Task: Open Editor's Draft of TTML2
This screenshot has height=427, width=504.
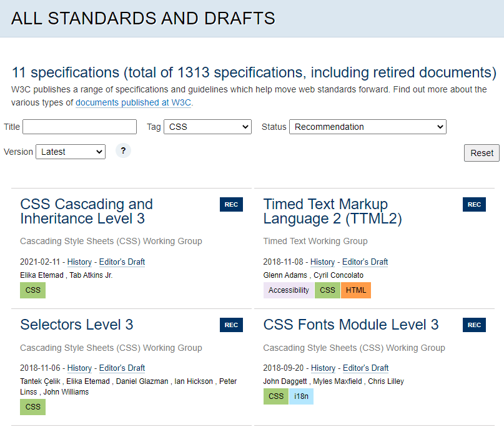Action: click(365, 262)
